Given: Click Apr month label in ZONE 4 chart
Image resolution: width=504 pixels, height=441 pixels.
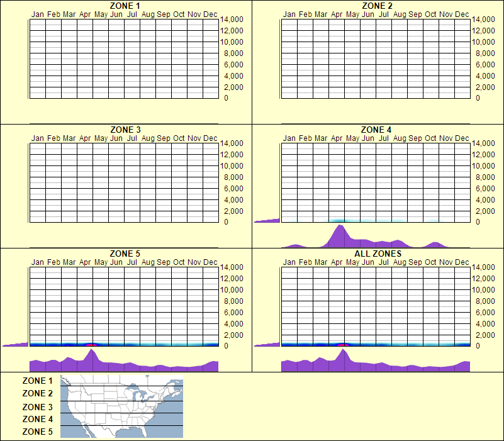Looking at the screenshot, I should tap(337, 138).
